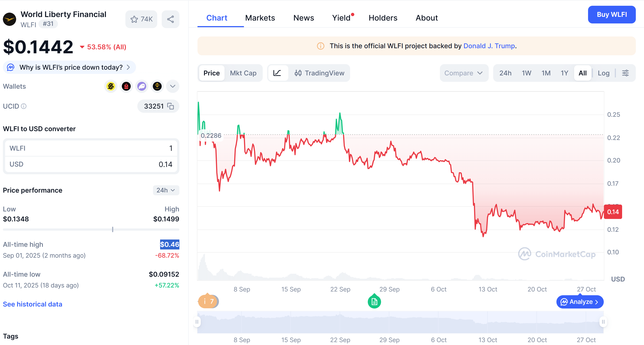Image resolution: width=644 pixels, height=345 pixels.
Task: Copy the UCID 33251
Action: 171,106
